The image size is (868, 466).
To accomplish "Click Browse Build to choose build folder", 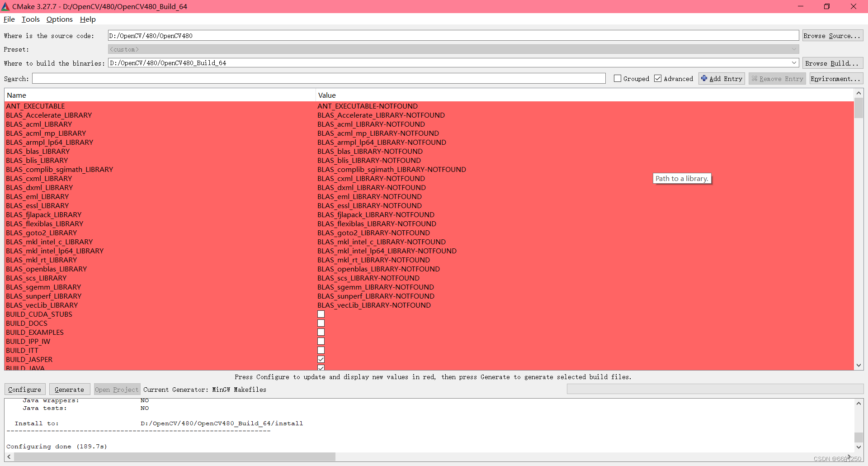I will [x=832, y=62].
